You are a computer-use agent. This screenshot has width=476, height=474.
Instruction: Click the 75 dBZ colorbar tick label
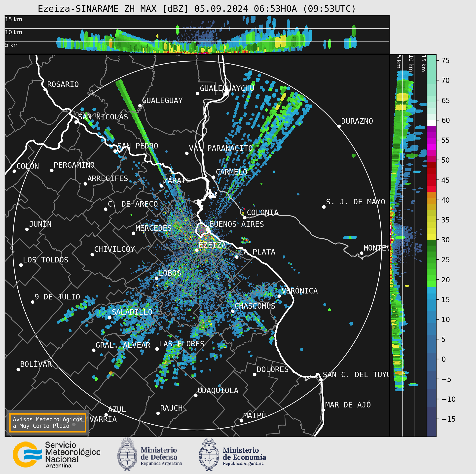pyautogui.click(x=445, y=60)
